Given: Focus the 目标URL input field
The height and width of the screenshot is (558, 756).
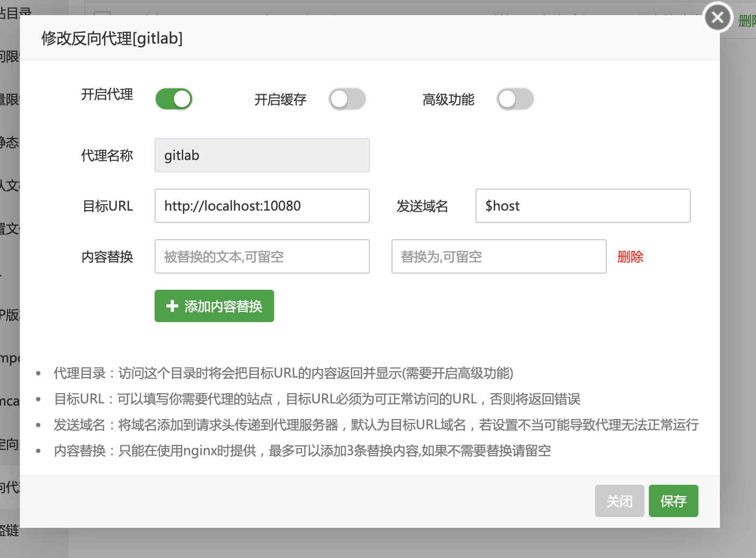Looking at the screenshot, I should [262, 206].
